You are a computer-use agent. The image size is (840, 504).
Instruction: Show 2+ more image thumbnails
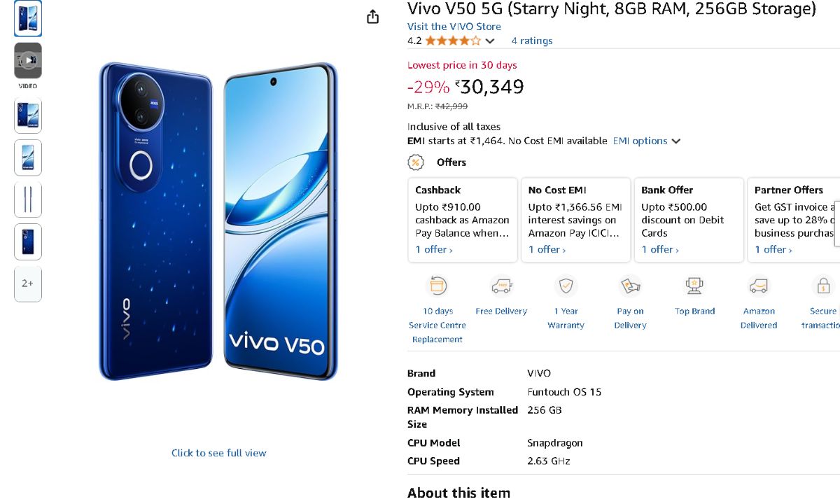pyautogui.click(x=28, y=283)
